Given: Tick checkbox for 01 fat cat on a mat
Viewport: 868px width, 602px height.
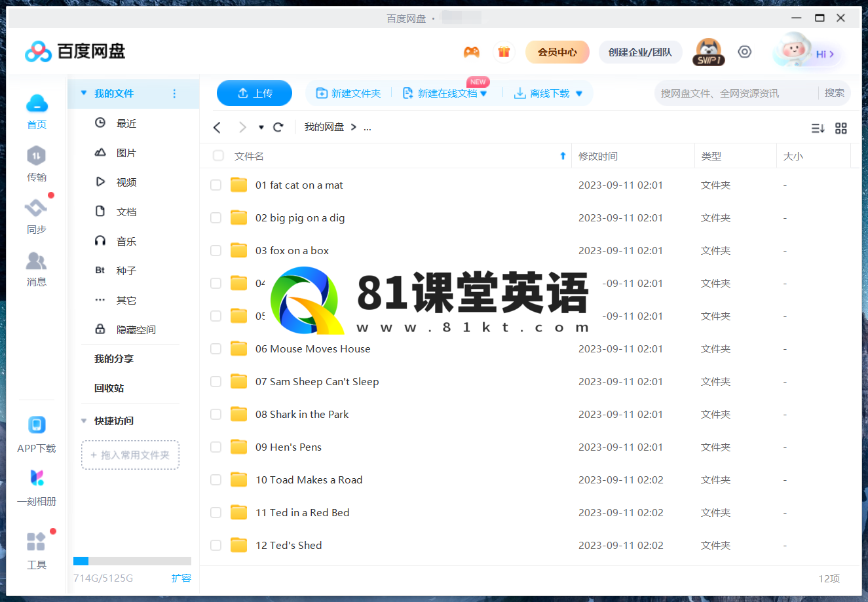Looking at the screenshot, I should [x=216, y=185].
